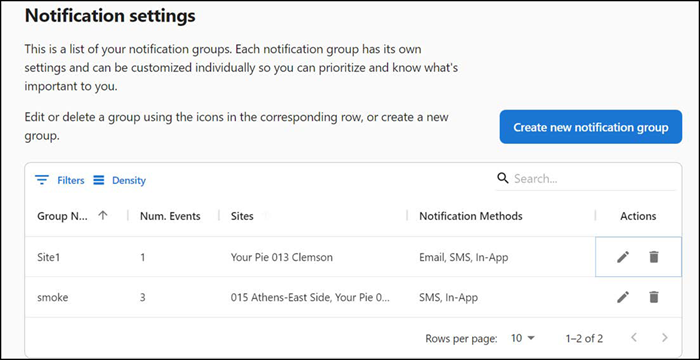700x360 pixels.
Task: Create new notification group
Action: tap(591, 127)
